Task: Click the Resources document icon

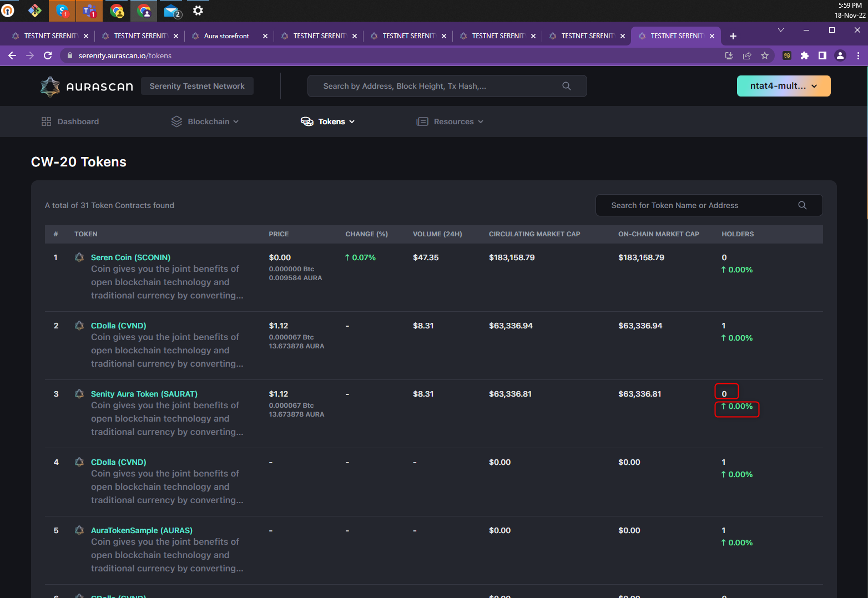Action: (x=422, y=121)
